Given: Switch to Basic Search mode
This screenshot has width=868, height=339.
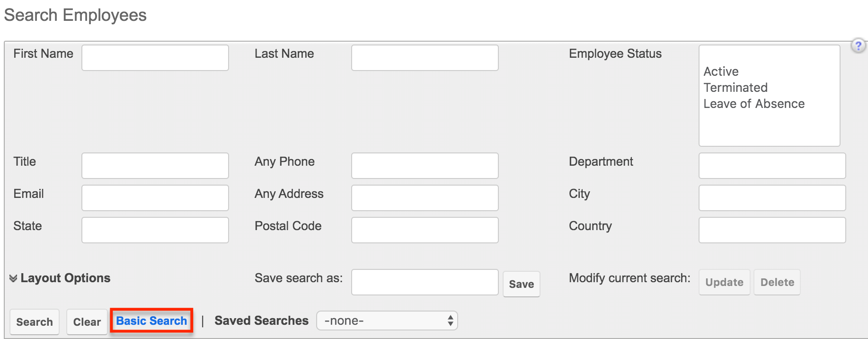Looking at the screenshot, I should point(151,321).
